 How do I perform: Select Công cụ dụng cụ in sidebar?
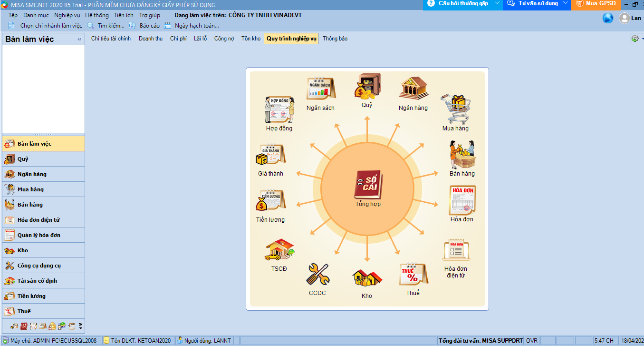(x=43, y=266)
